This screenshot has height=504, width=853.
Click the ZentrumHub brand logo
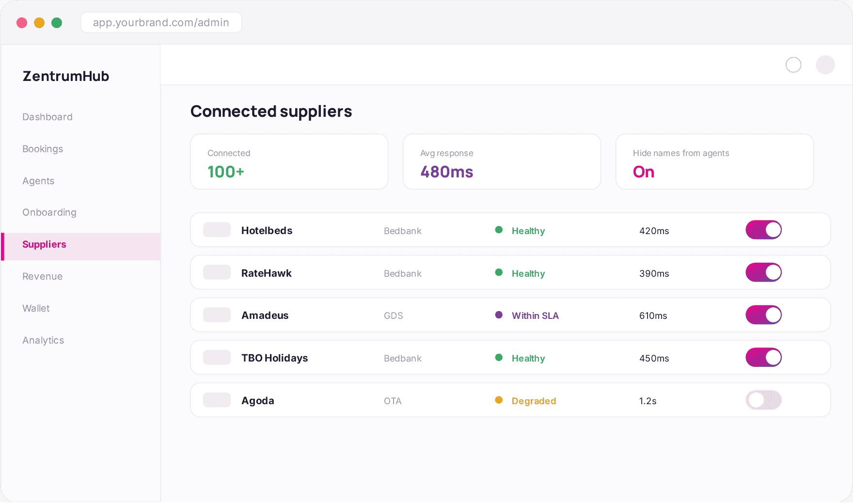pyautogui.click(x=66, y=76)
